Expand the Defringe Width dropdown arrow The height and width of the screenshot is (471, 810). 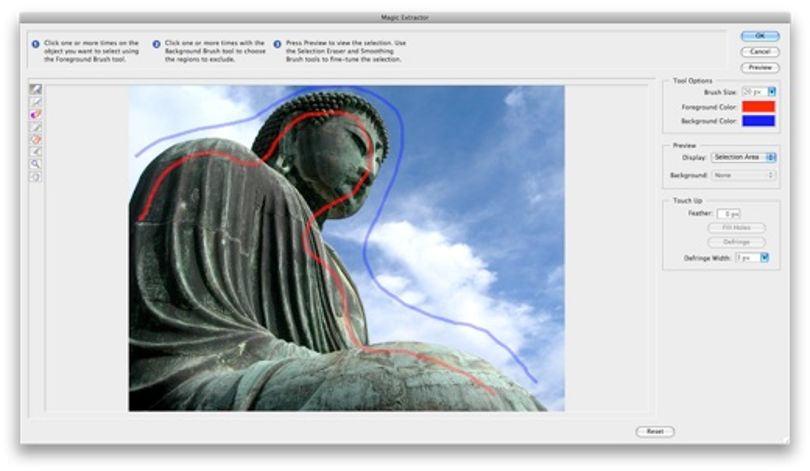(x=765, y=257)
